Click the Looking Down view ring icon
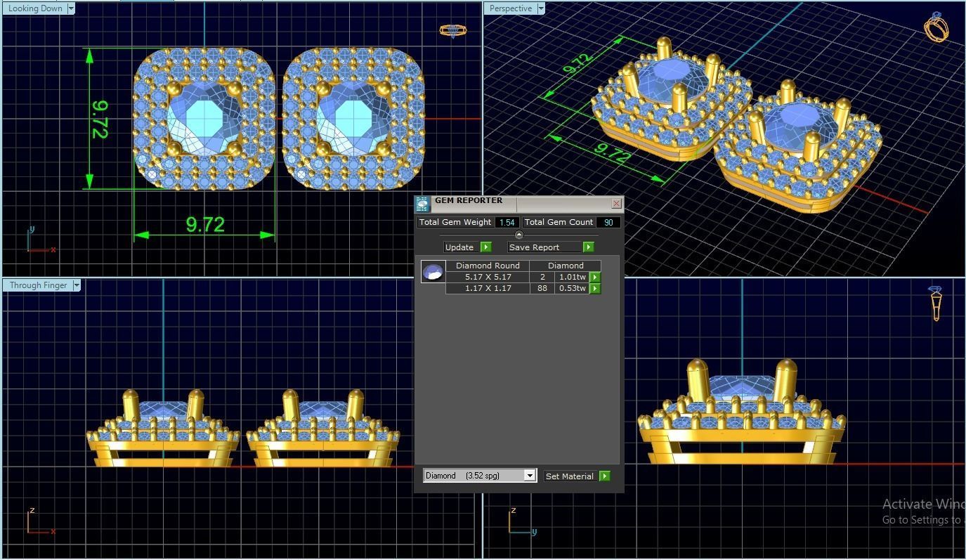 coord(454,30)
